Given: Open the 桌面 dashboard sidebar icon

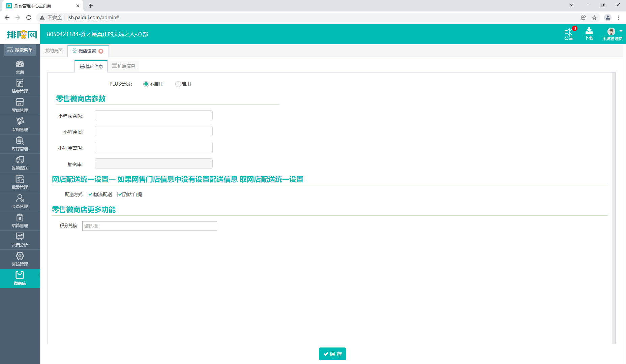Looking at the screenshot, I should coord(20,67).
